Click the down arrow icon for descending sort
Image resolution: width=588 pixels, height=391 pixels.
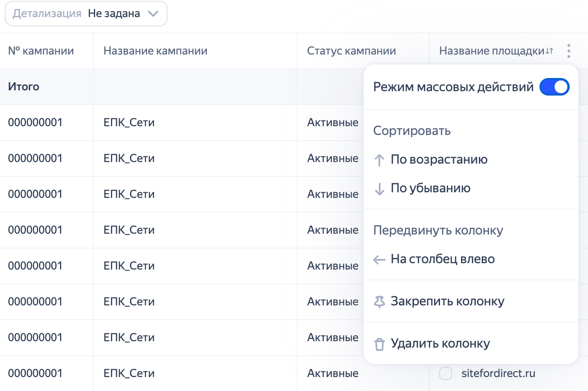click(379, 189)
